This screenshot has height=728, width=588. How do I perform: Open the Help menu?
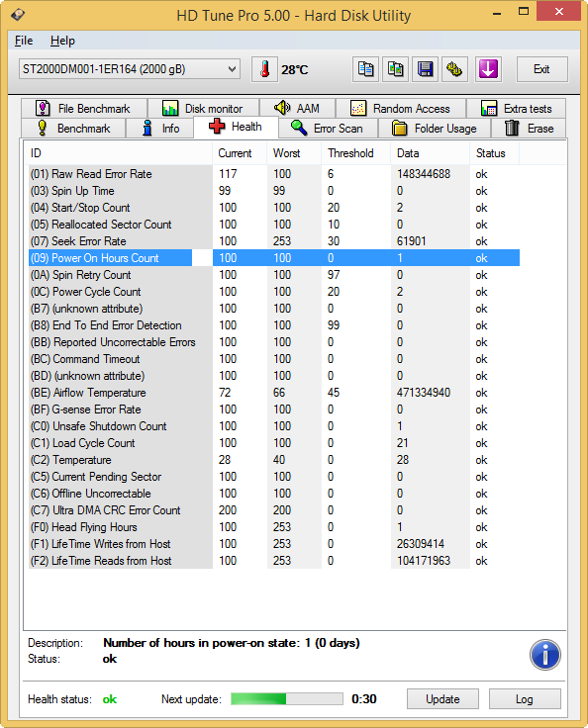(x=62, y=41)
